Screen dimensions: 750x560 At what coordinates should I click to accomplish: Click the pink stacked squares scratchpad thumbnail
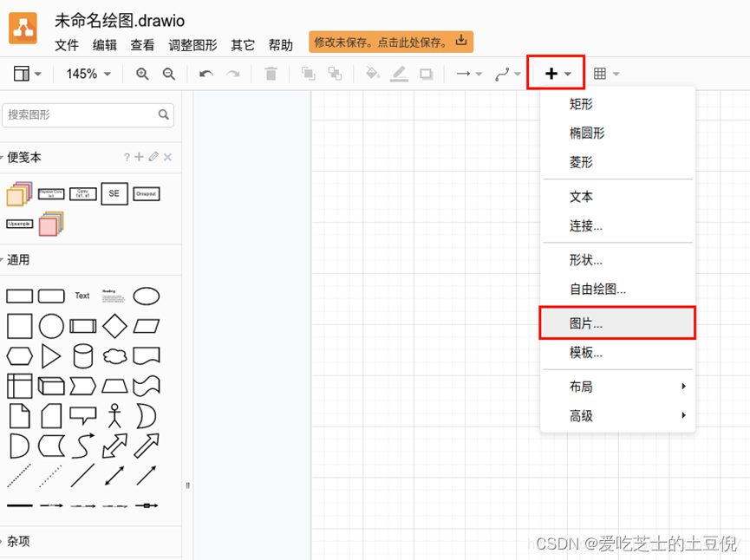(x=51, y=224)
